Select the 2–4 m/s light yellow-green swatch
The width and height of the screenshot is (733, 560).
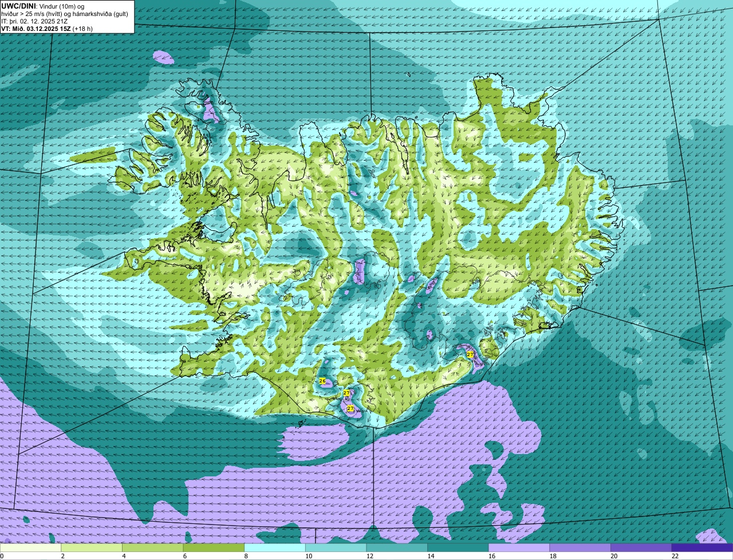92,547
